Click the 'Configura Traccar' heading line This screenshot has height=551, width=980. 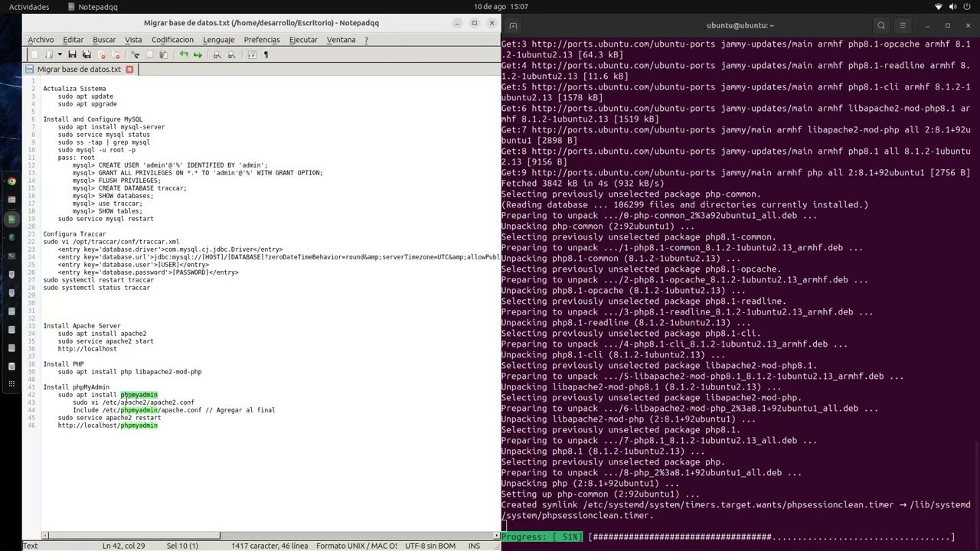pyautogui.click(x=74, y=234)
